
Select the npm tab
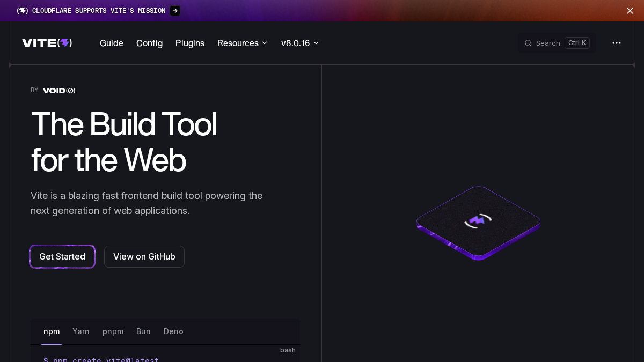tap(52, 331)
